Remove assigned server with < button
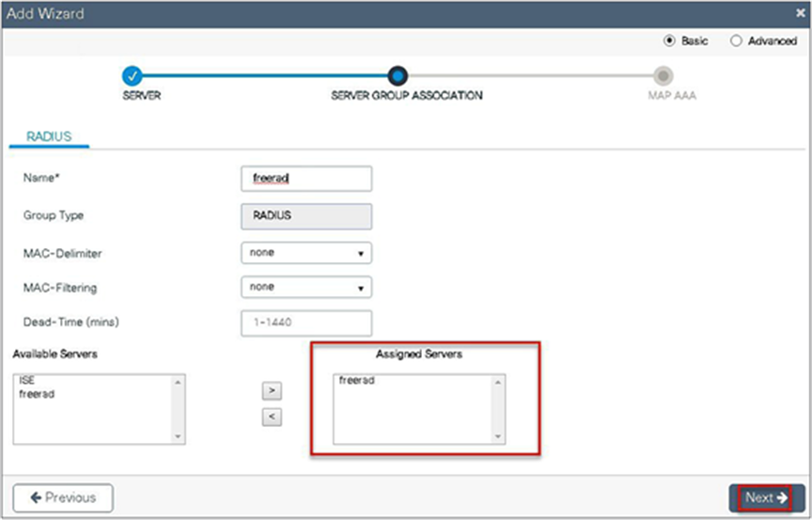812x520 pixels. [x=272, y=417]
